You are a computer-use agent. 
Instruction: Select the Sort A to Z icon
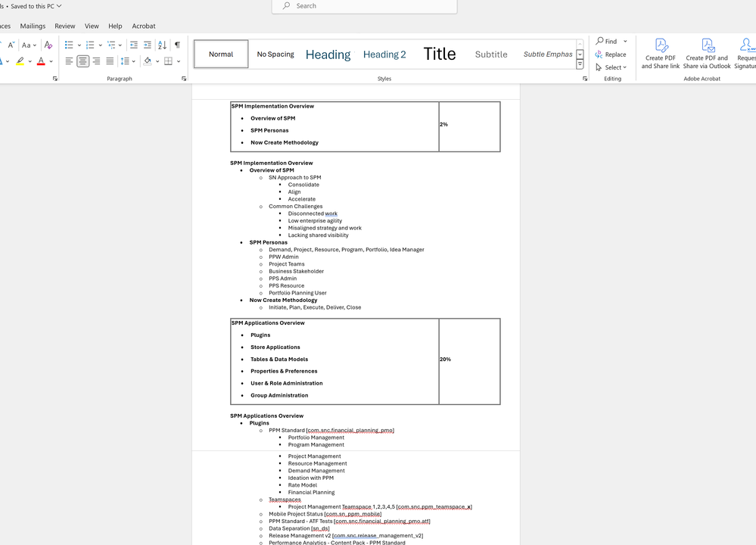point(160,44)
